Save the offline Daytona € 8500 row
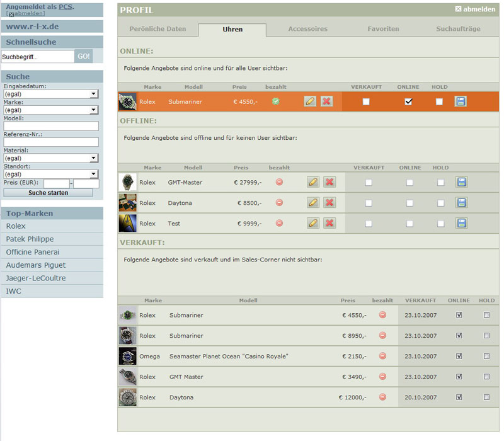Screen dimensions: 504x441 click(462, 203)
